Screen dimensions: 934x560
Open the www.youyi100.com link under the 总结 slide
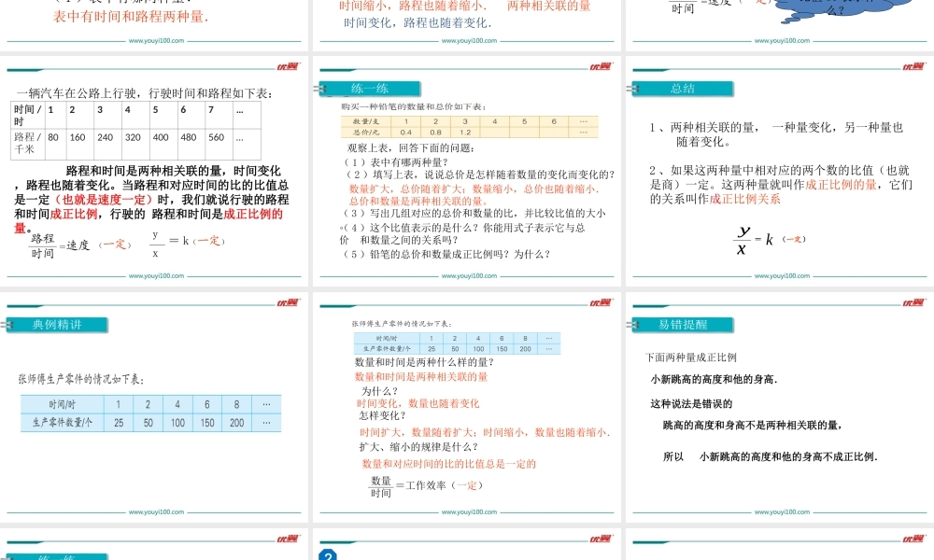pyautogui.click(x=781, y=276)
